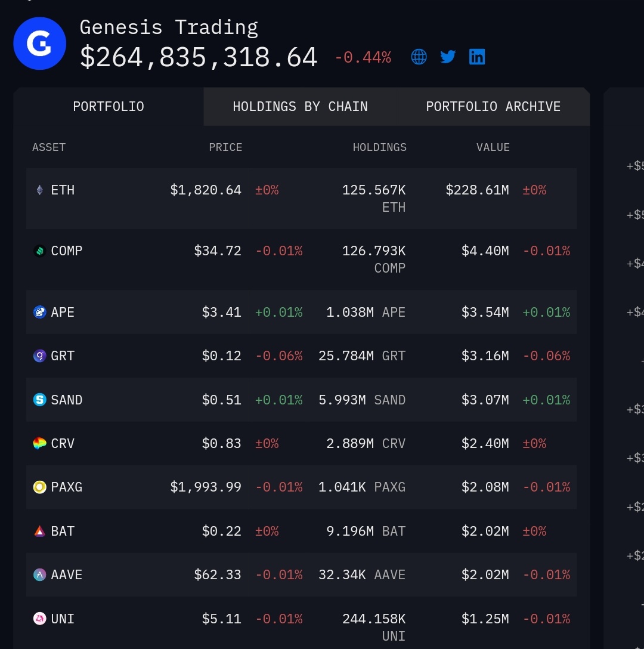The height and width of the screenshot is (649, 644).
Task: Click holdings 1.038M APE
Action: click(366, 312)
